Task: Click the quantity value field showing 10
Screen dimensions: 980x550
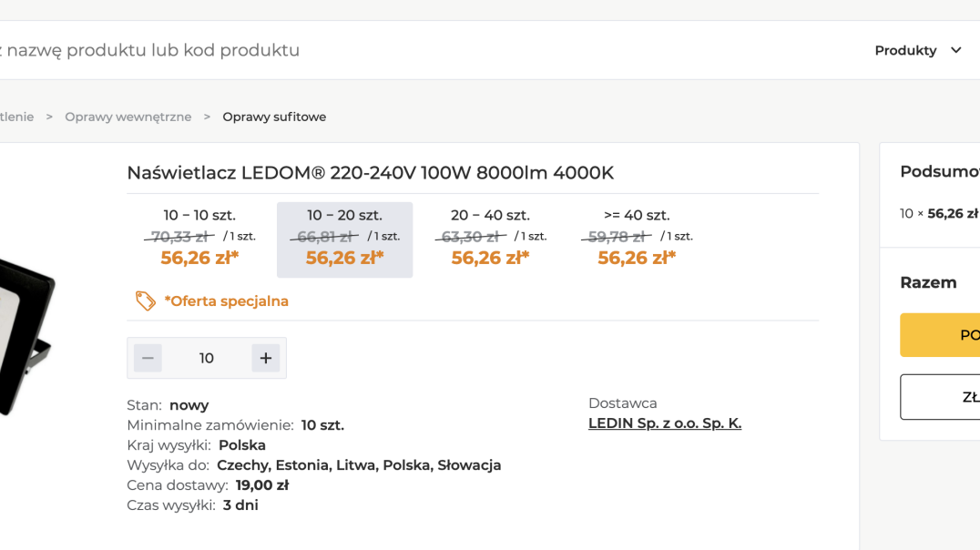Action: coord(206,358)
